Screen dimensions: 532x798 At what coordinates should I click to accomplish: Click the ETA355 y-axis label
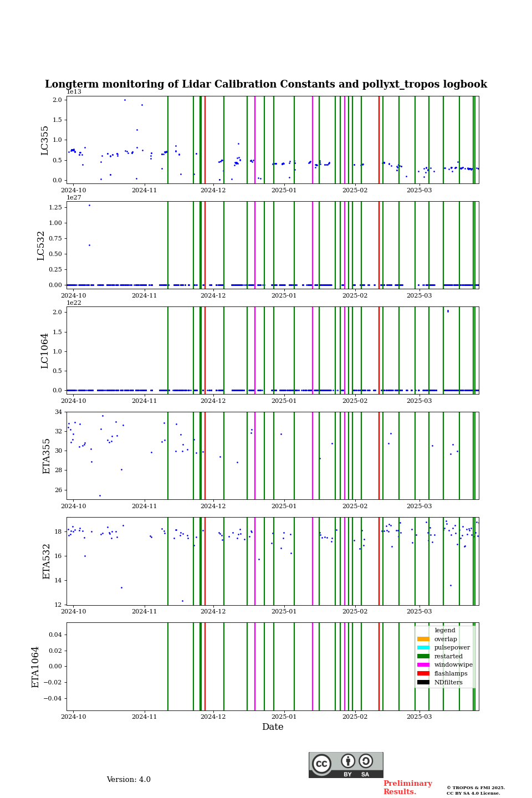(47, 456)
